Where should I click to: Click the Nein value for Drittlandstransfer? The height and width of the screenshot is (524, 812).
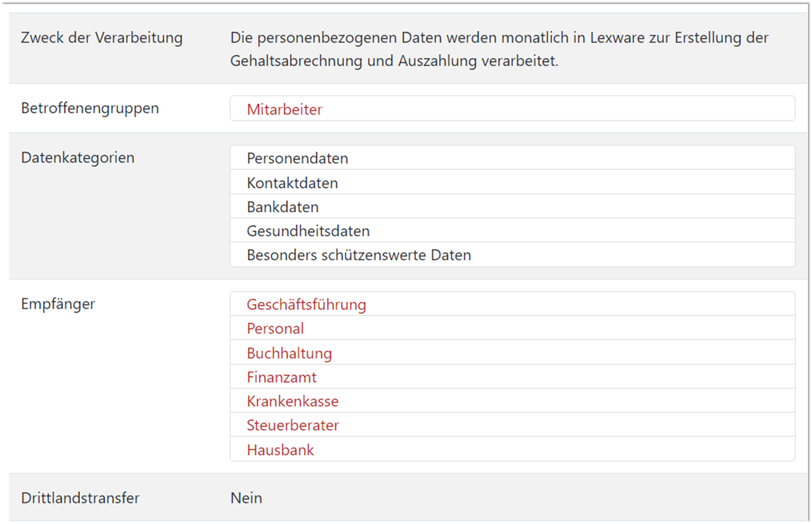pos(246,498)
